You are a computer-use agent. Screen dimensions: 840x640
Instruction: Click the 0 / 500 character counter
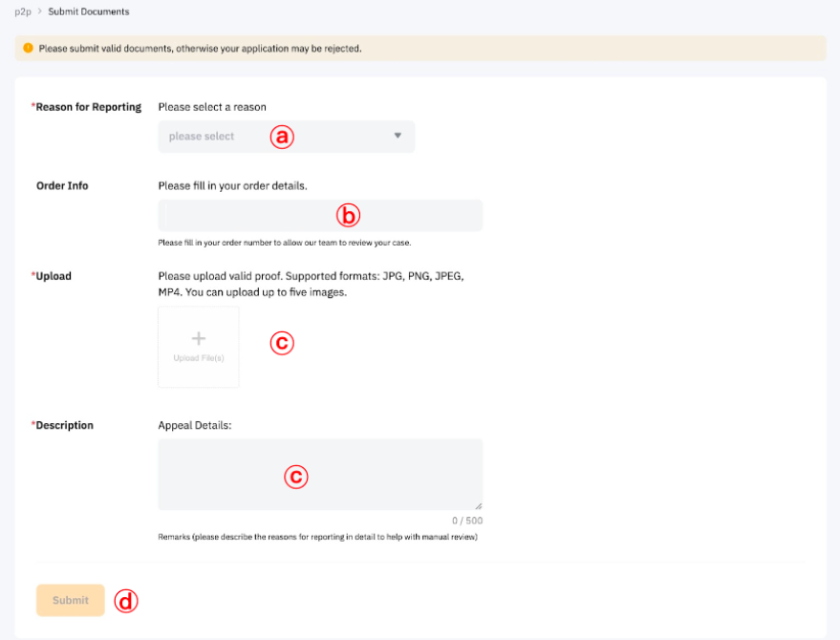(x=467, y=521)
